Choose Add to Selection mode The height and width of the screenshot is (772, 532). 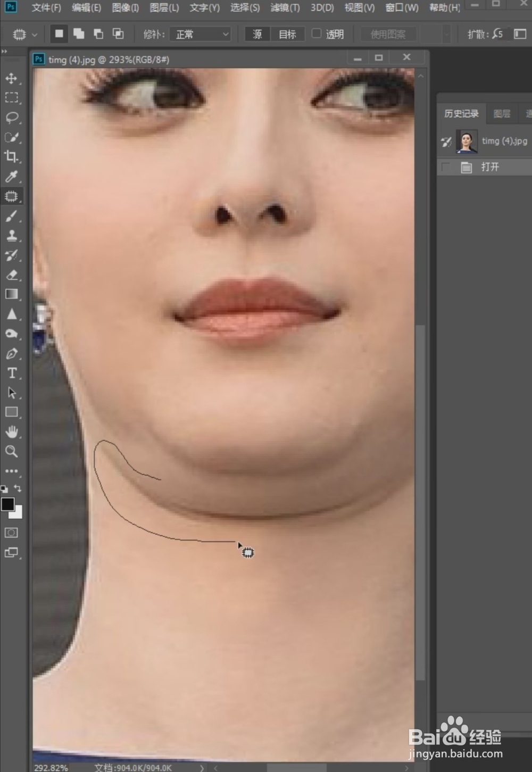(79, 34)
